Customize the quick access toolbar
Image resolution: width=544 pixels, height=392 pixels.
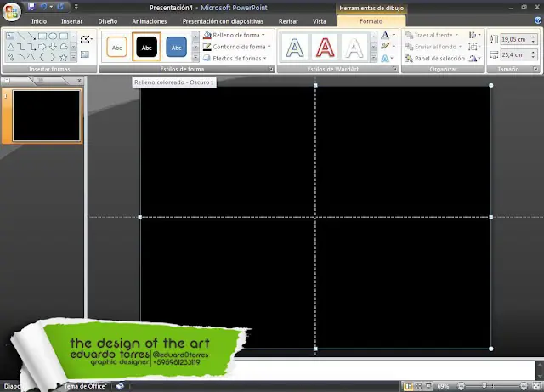(x=76, y=7)
